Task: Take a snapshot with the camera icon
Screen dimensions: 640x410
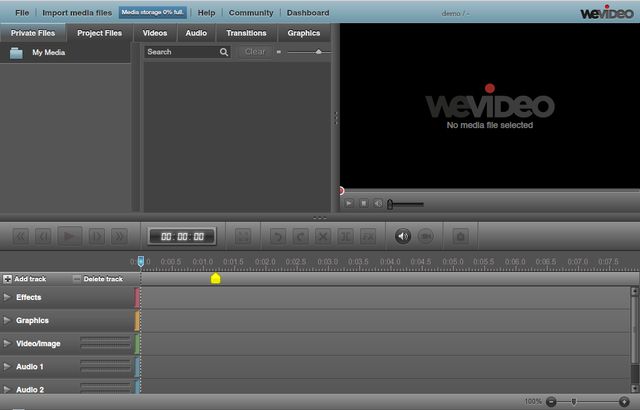Action: 460,236
